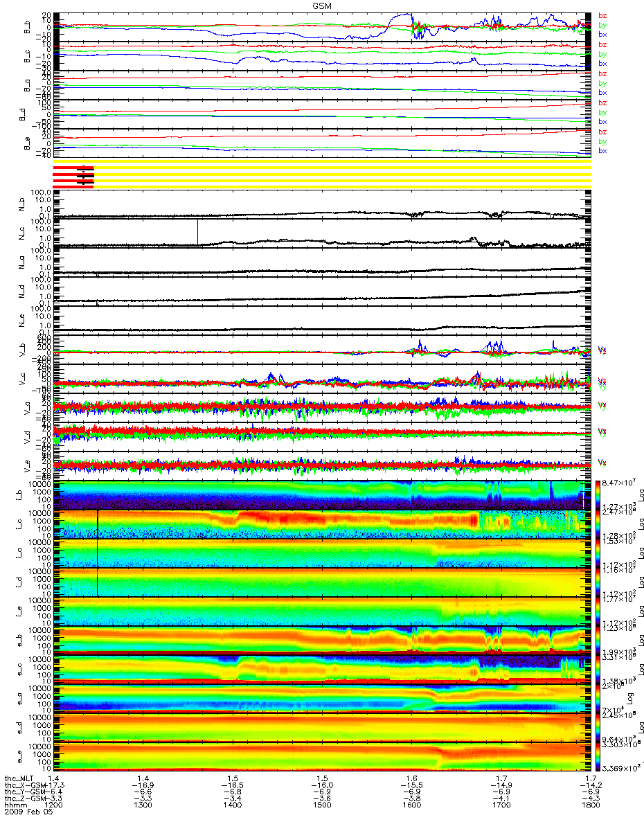Select the bz legend of B_c panel
The height and width of the screenshot is (831, 644).
click(x=602, y=44)
